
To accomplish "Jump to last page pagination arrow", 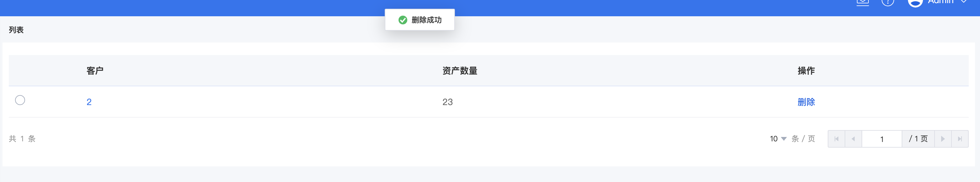I will coord(960,139).
